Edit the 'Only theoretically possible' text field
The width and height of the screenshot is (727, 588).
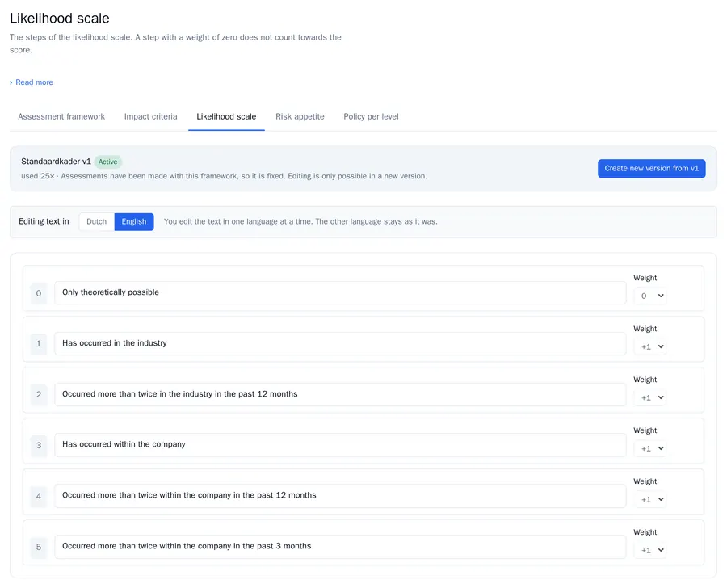coord(340,292)
